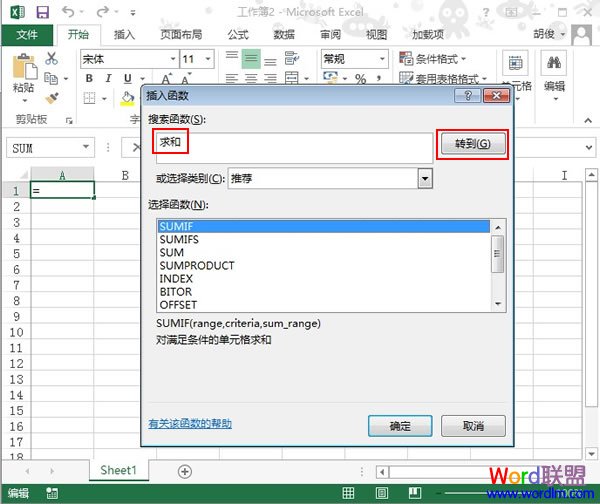Click the Paste clipboard icon
This screenshot has width=600, height=504.
point(24,66)
